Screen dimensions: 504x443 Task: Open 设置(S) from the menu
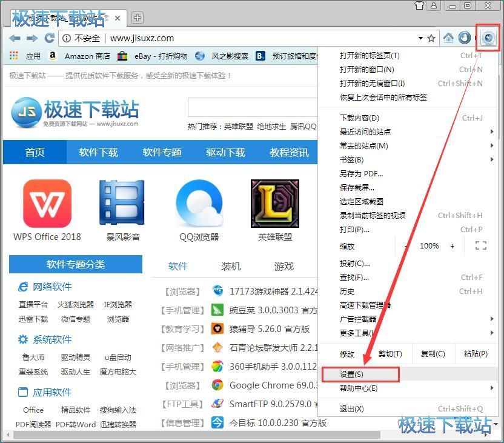(408, 374)
